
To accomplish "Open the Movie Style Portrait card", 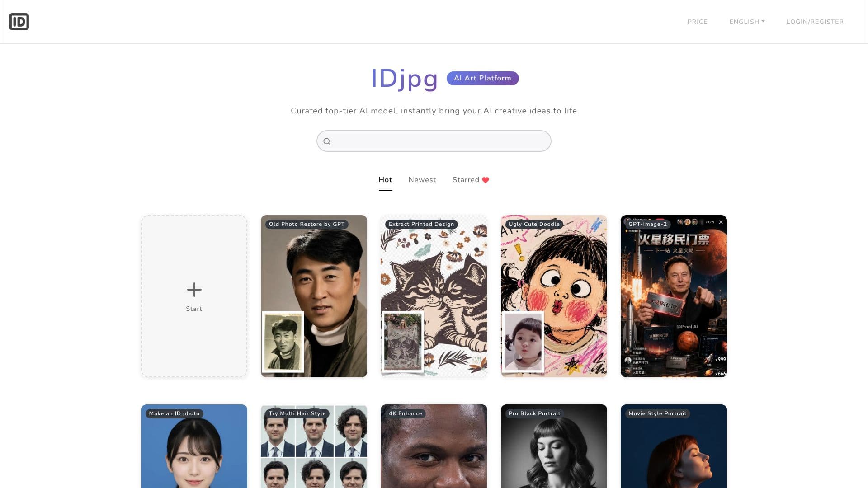I will click(674, 446).
